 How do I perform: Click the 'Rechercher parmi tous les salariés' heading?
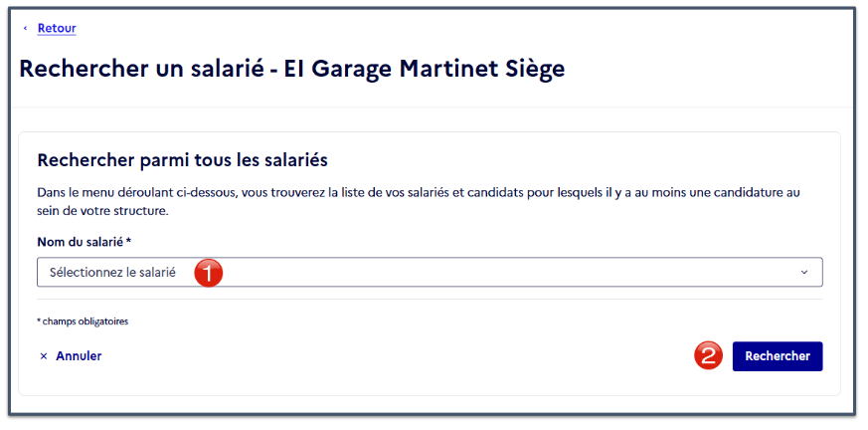[x=183, y=160]
